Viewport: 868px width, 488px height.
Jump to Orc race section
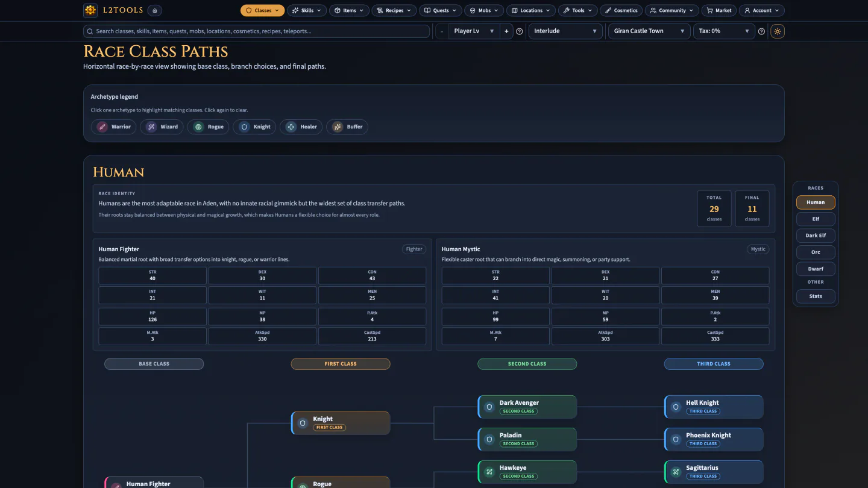(816, 252)
